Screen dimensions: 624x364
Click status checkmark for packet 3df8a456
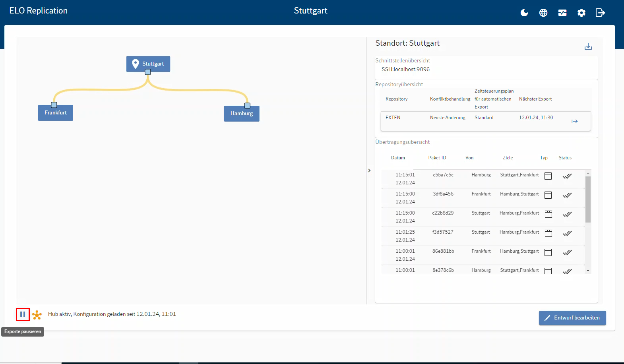[567, 195]
